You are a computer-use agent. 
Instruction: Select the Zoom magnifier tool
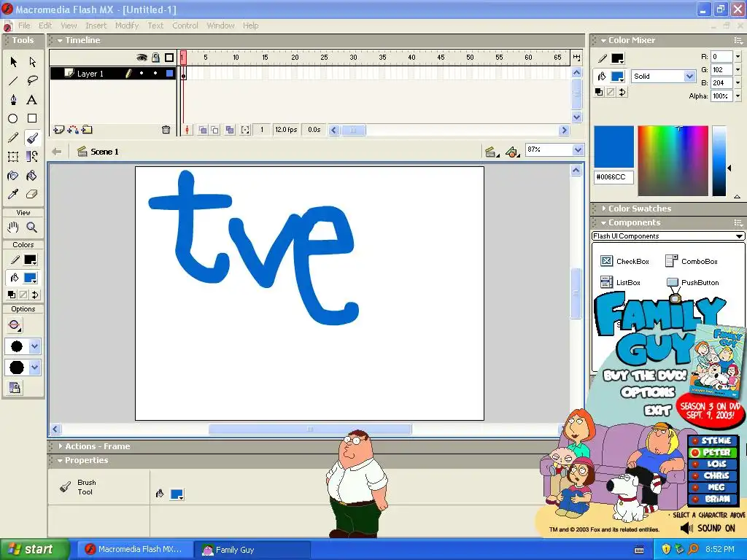(32, 227)
